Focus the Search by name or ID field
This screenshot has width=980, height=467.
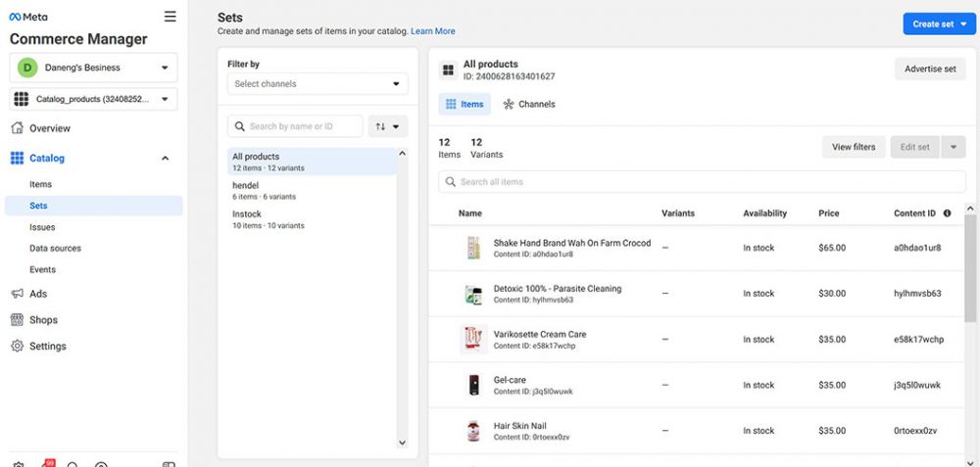295,126
